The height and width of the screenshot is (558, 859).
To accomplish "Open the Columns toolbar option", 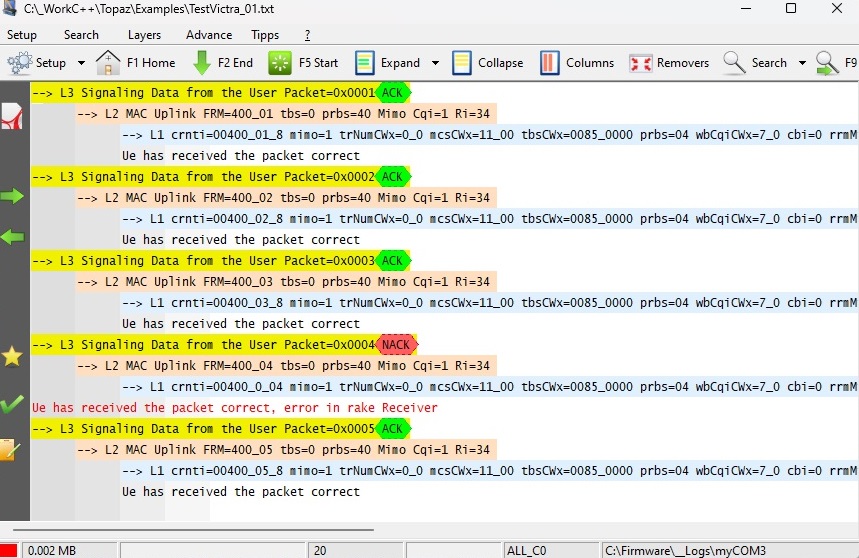I will pyautogui.click(x=577, y=63).
